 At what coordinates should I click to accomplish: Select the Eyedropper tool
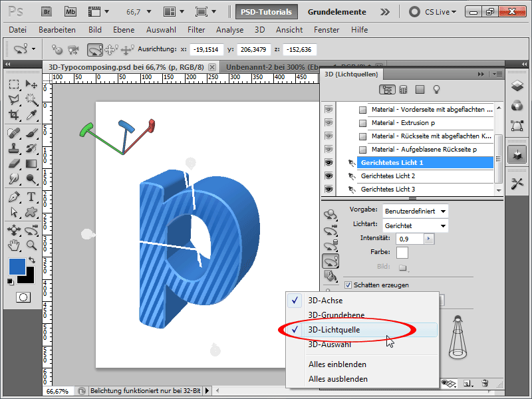31,115
